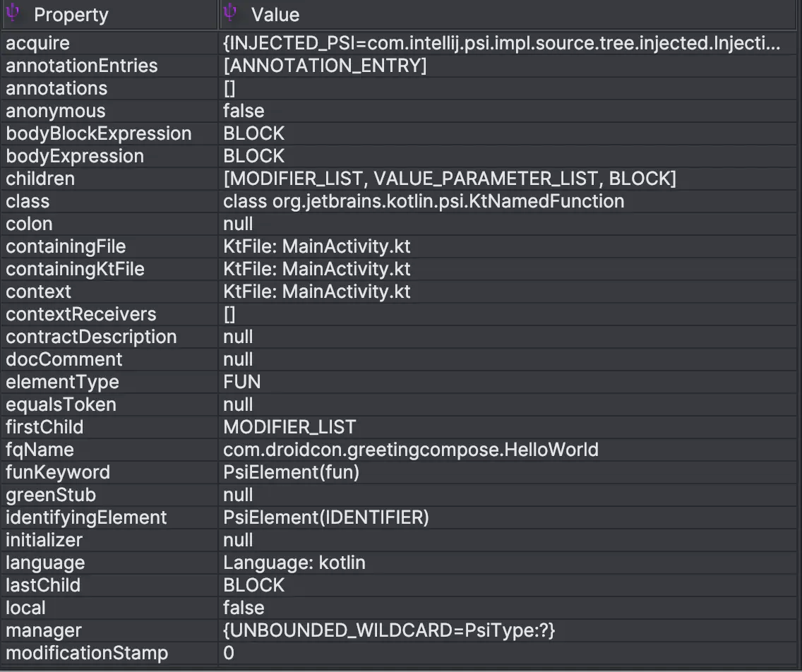Click the containingKtFile value MainActivity.kt
Screen dimensions: 802x672
click(x=317, y=269)
